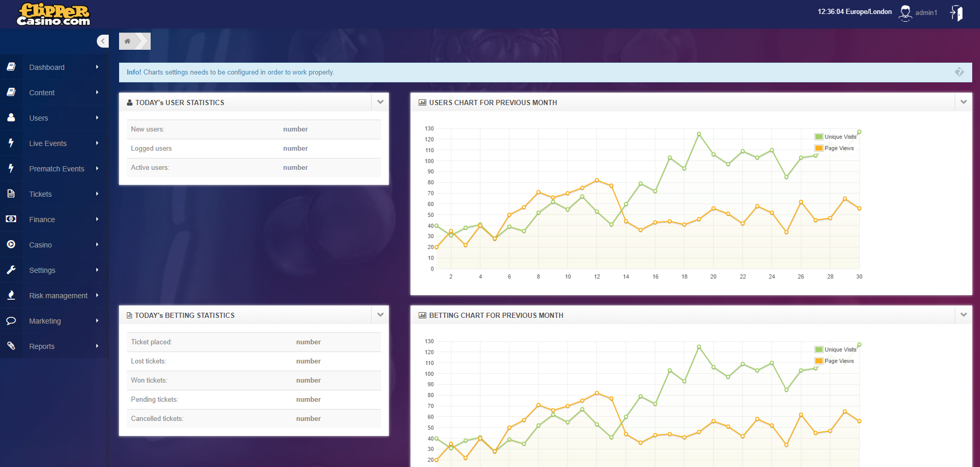Click the green Unique Visits legend swatch
980x467 pixels.
(x=818, y=137)
